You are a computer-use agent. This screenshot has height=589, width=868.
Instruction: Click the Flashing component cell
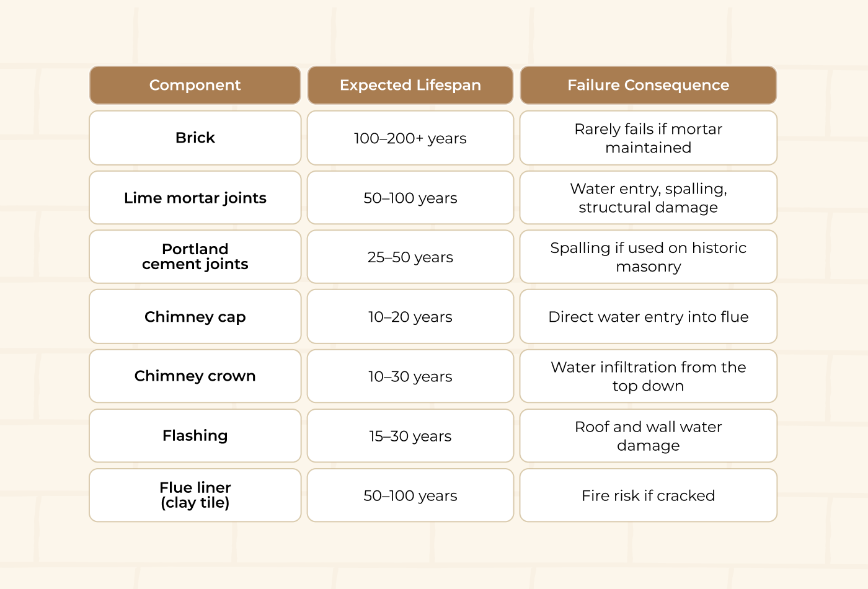click(195, 436)
